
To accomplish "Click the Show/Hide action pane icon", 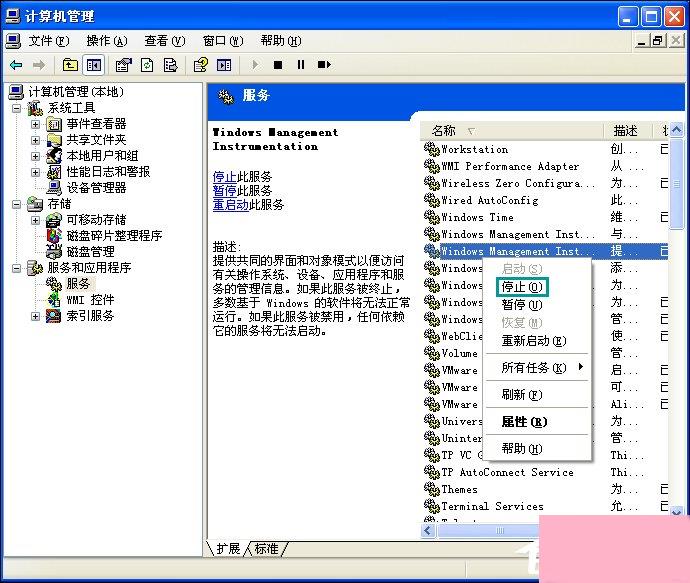I will coord(224,65).
